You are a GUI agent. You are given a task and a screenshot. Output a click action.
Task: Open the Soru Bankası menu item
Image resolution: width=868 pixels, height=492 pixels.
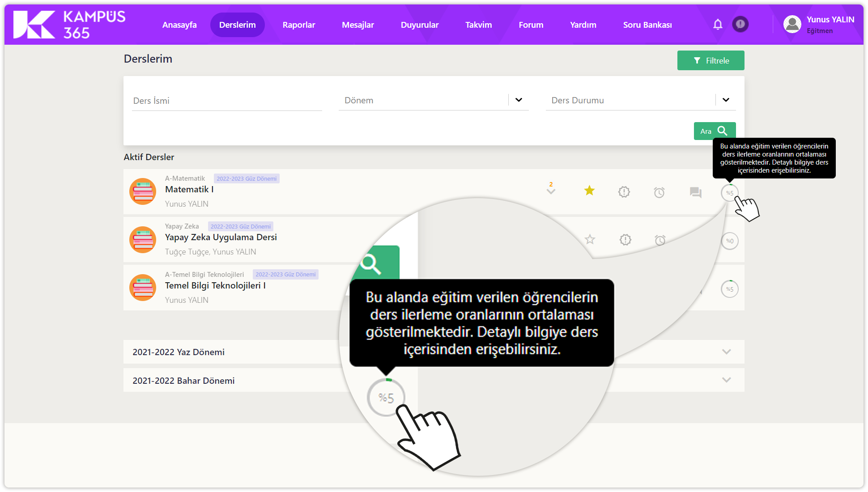click(x=647, y=25)
